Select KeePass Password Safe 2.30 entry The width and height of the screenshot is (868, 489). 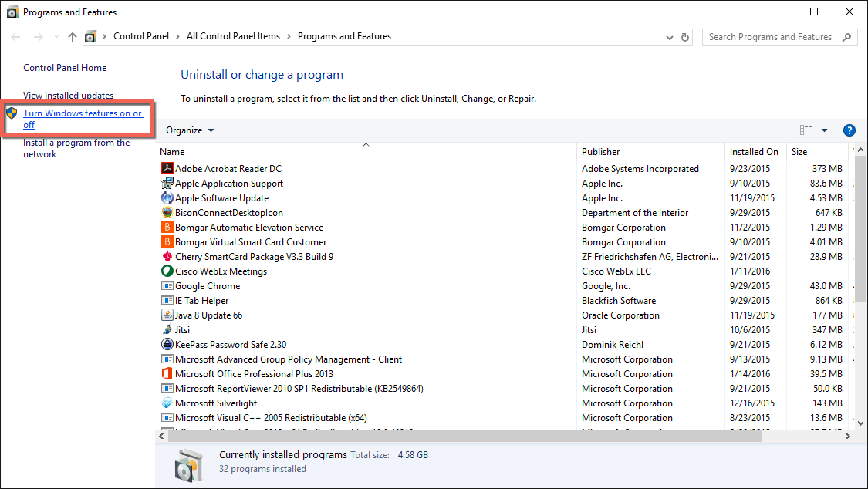(x=231, y=345)
